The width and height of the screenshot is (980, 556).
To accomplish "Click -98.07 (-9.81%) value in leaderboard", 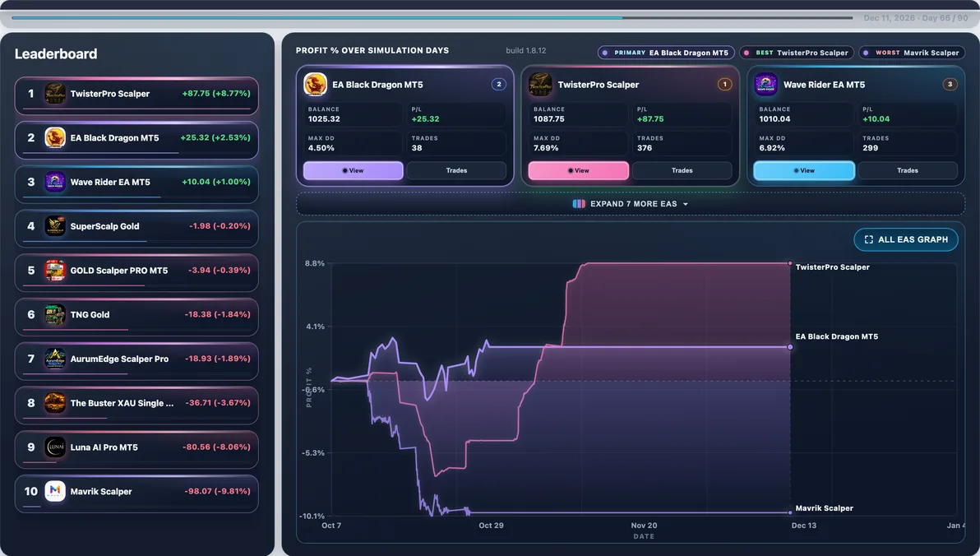I will click(x=218, y=491).
